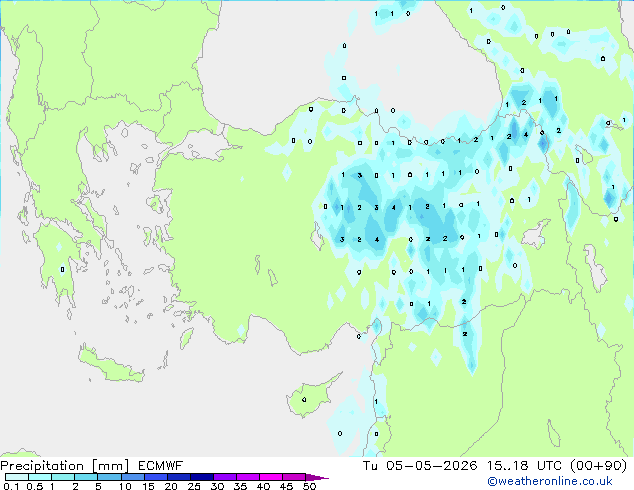634x490 pixels.
Task: Pick the 15 to 20 mm legend swatch
Action: pos(156,477)
